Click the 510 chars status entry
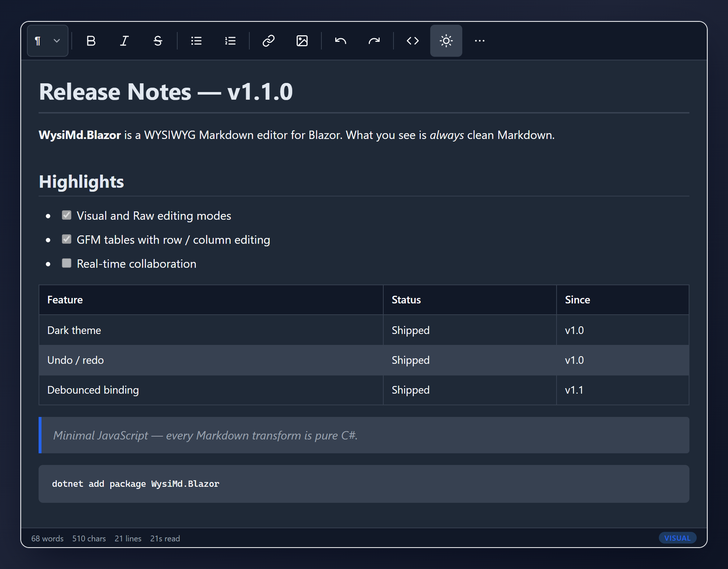Screen dimensions: 728x569 tap(89, 538)
